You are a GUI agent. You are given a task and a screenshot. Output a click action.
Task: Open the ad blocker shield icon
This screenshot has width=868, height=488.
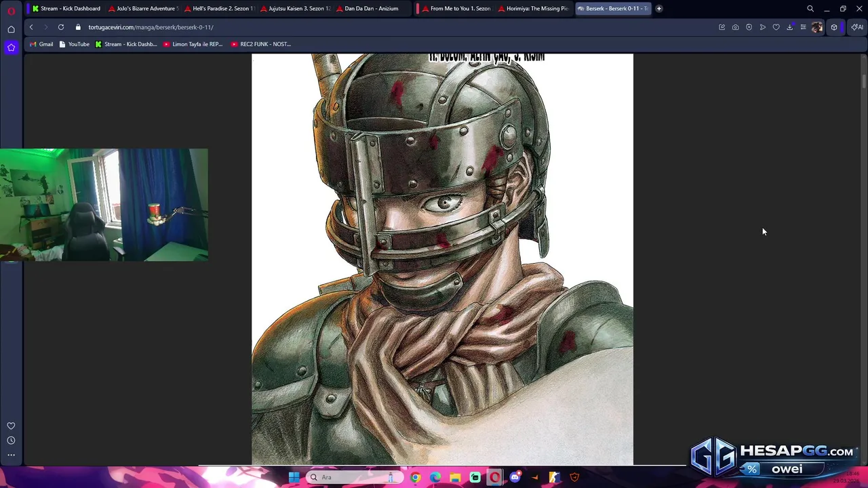click(749, 27)
